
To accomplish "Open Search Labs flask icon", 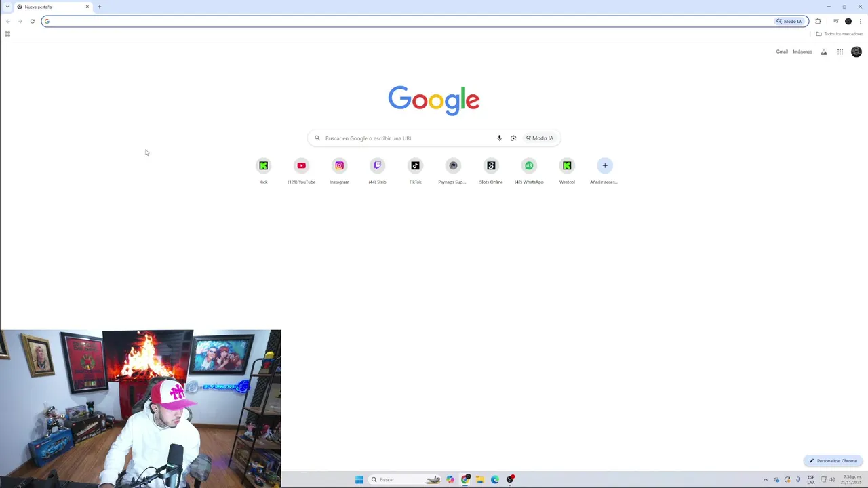I will (x=824, y=52).
